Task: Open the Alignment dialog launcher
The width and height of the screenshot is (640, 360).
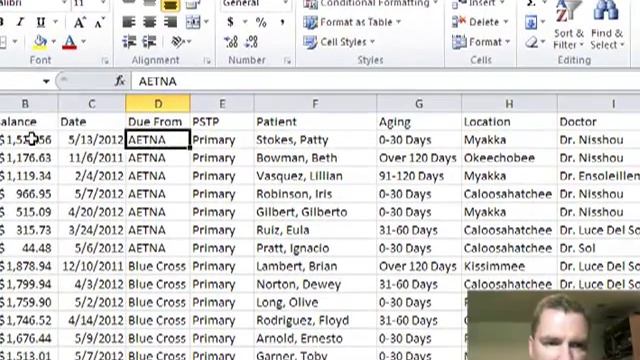Action: pyautogui.click(x=207, y=61)
